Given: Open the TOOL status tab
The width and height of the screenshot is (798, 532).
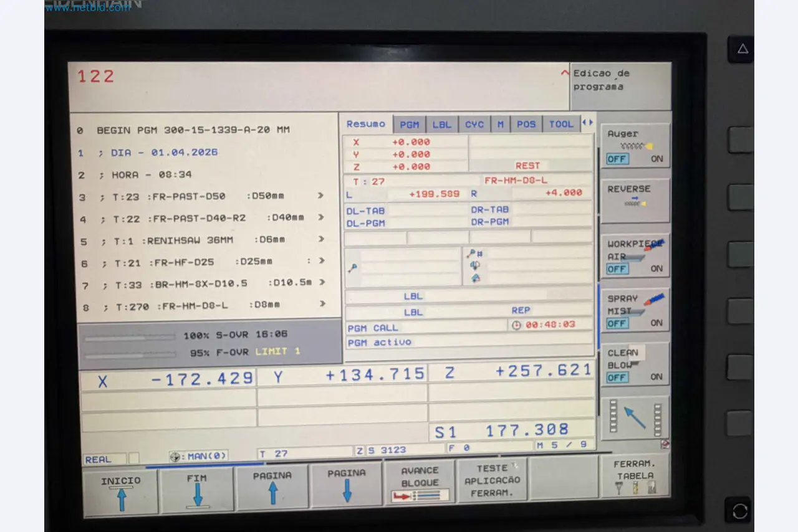Looking at the screenshot, I should [x=561, y=124].
